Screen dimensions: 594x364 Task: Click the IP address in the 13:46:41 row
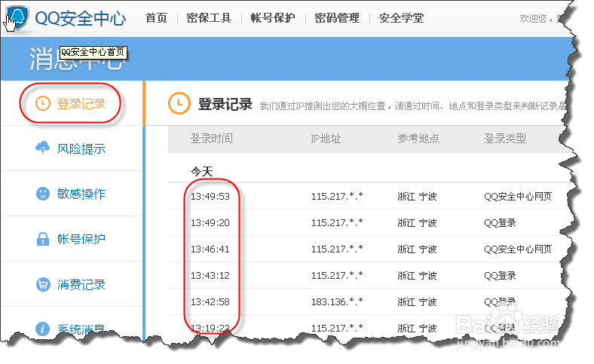coord(337,249)
